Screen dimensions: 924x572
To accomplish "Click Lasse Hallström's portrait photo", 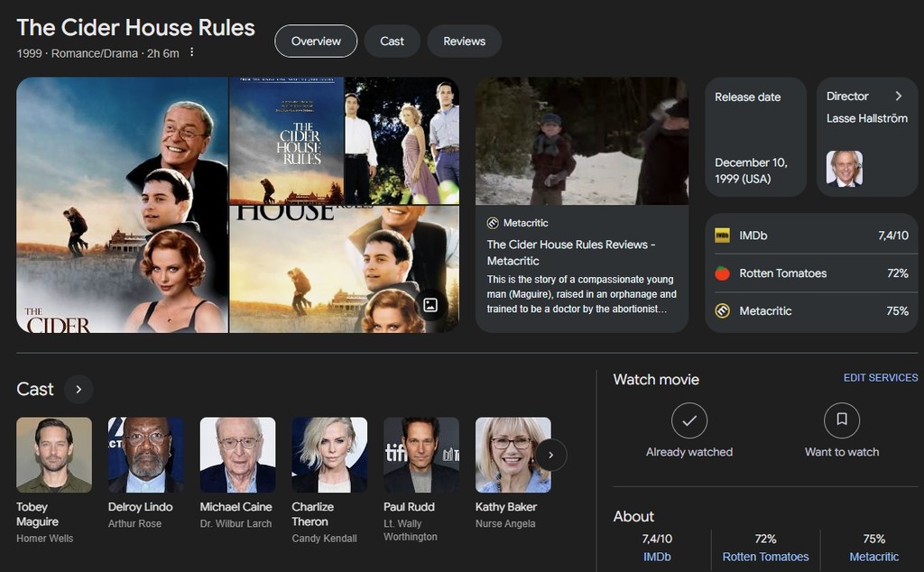I will [845, 169].
